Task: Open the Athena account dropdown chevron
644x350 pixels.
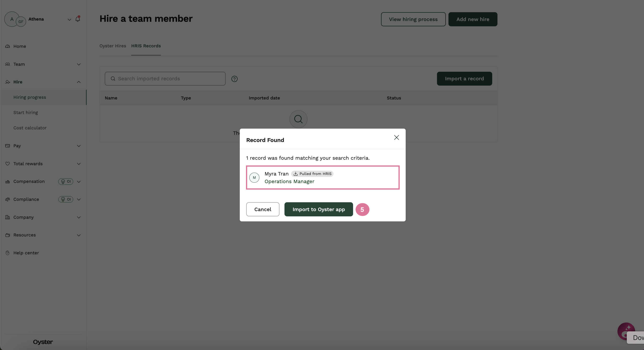Action: 70,19
